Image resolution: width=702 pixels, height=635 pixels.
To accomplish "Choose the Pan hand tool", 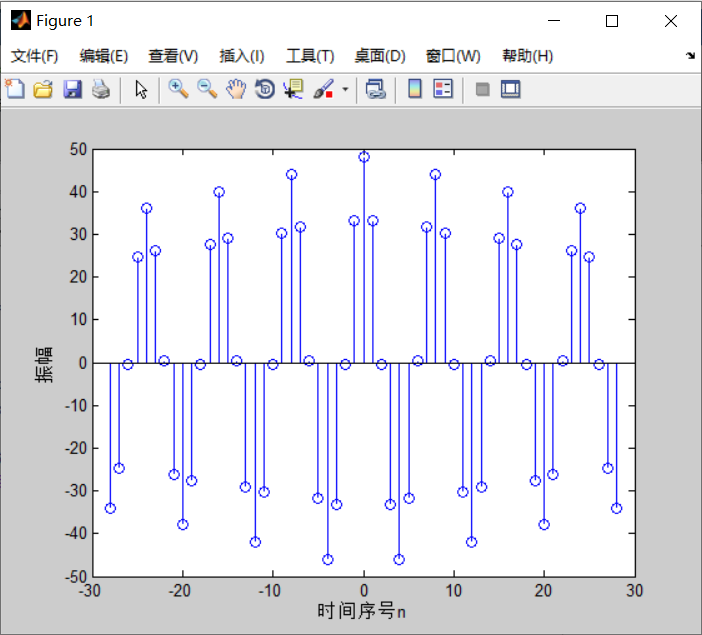I will 236,89.
